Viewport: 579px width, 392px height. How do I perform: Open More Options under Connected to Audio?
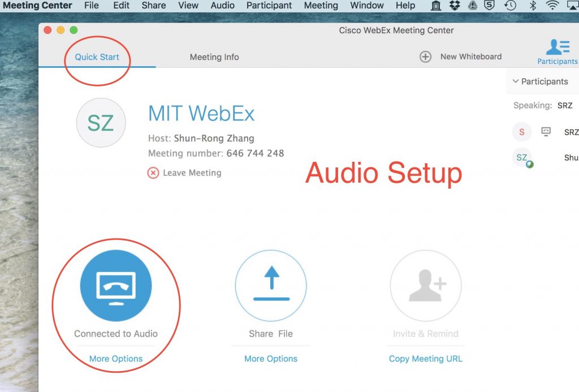coord(116,359)
